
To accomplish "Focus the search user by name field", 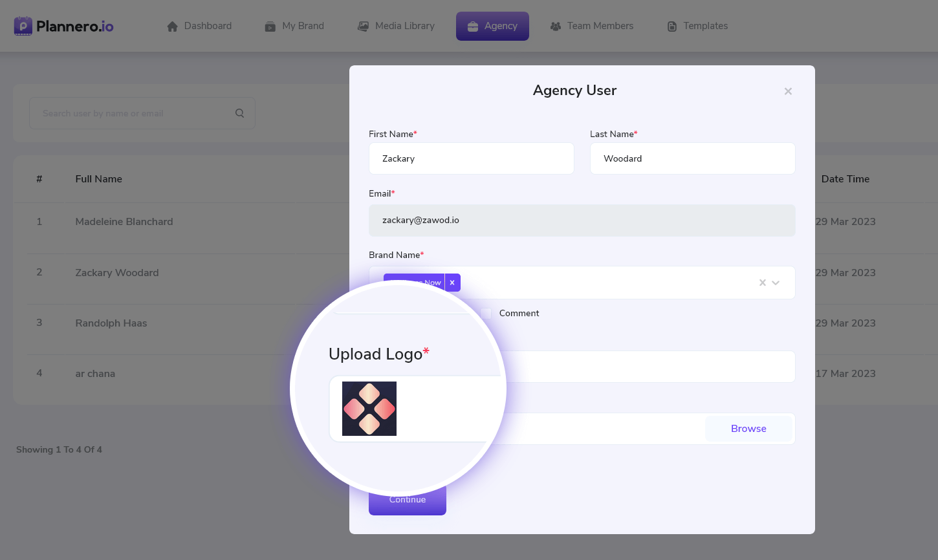I will coord(133,113).
